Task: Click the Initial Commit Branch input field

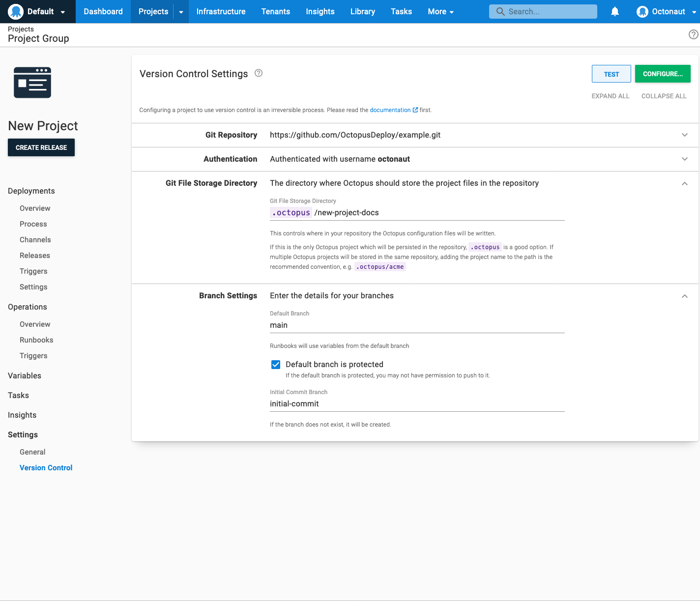Action: tap(417, 403)
